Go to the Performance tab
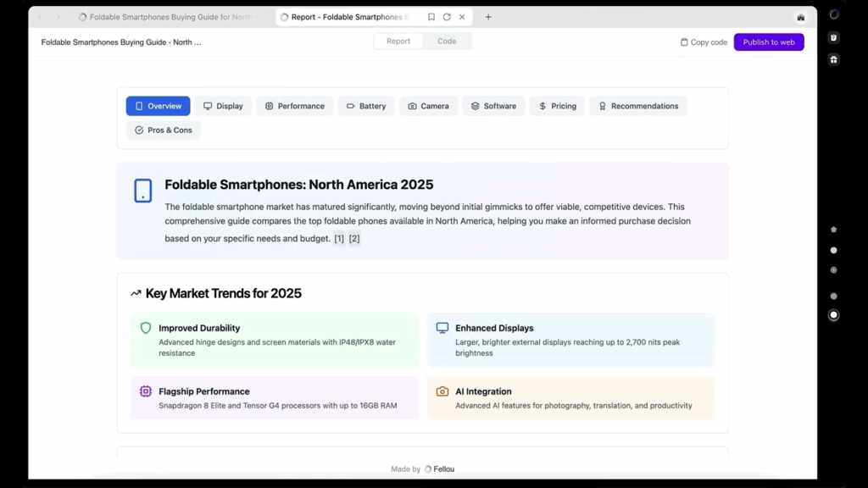The height and width of the screenshot is (488, 868). tap(294, 106)
